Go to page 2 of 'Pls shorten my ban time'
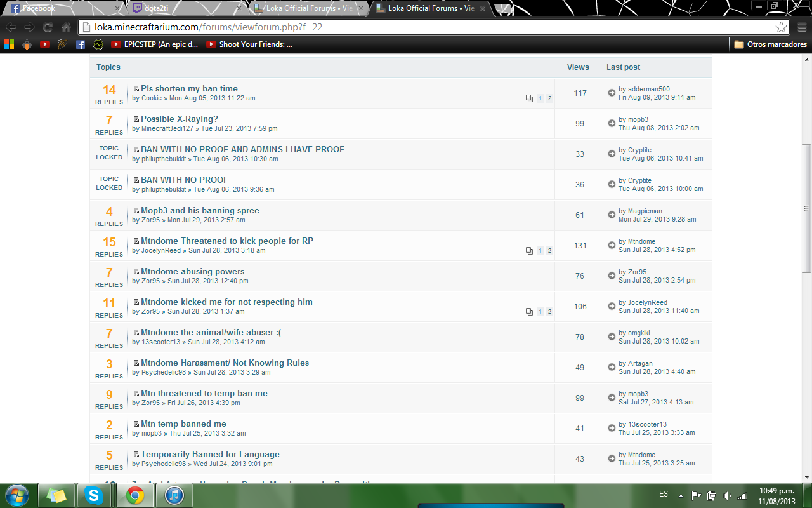The width and height of the screenshot is (812, 508). point(549,98)
